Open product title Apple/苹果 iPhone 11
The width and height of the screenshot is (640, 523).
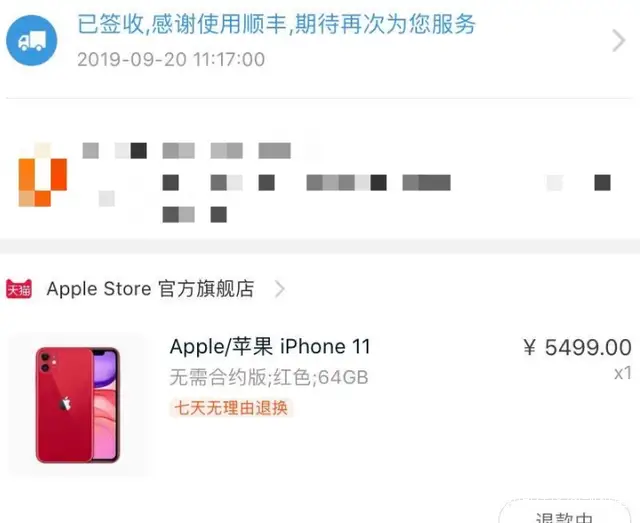pos(270,347)
